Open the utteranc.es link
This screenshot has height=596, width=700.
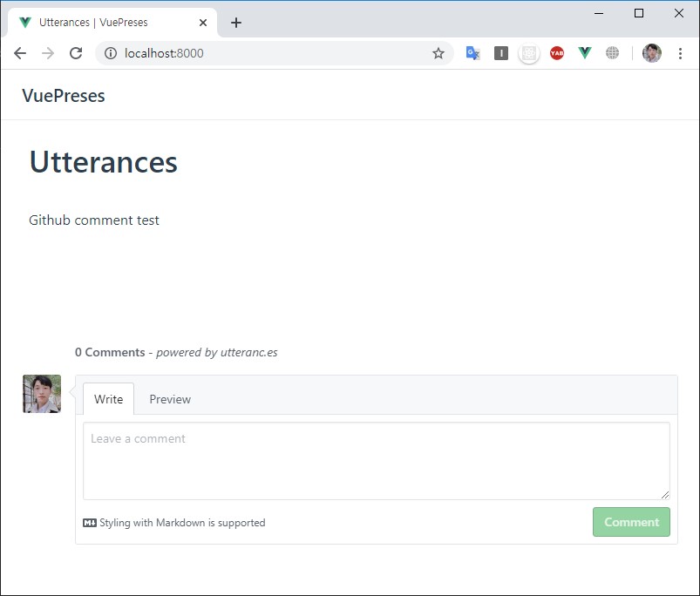(x=248, y=352)
